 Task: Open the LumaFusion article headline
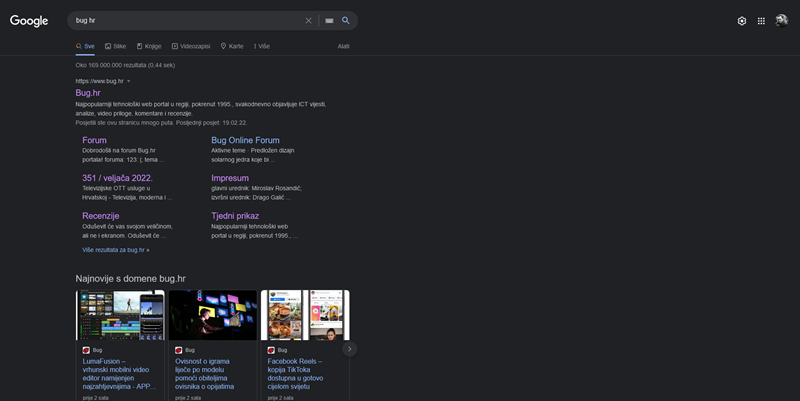(119, 374)
